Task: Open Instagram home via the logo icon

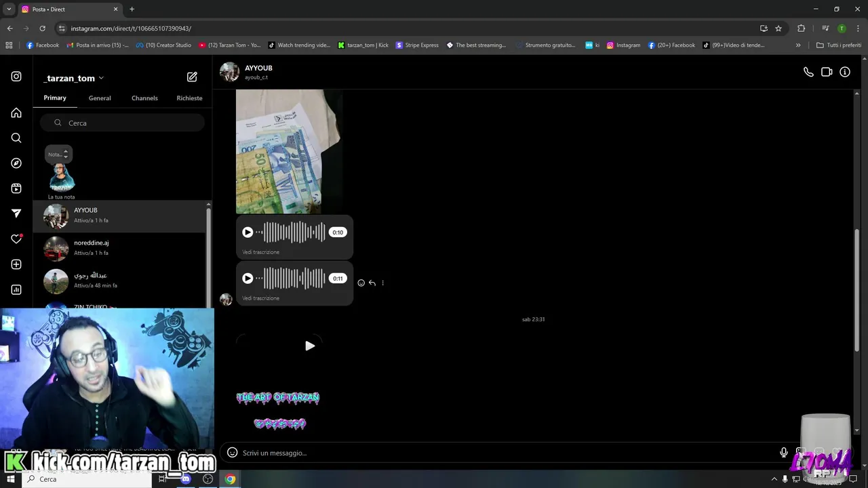Action: coord(16,77)
